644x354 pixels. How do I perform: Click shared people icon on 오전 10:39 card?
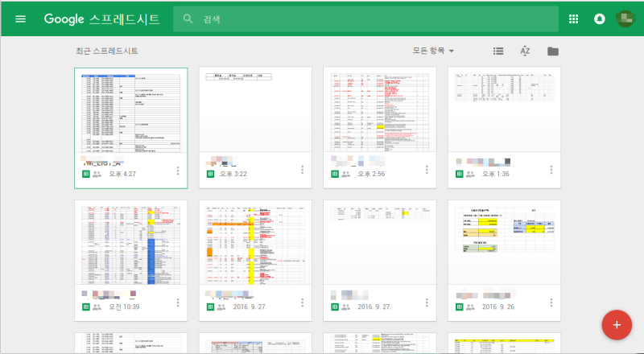97,307
